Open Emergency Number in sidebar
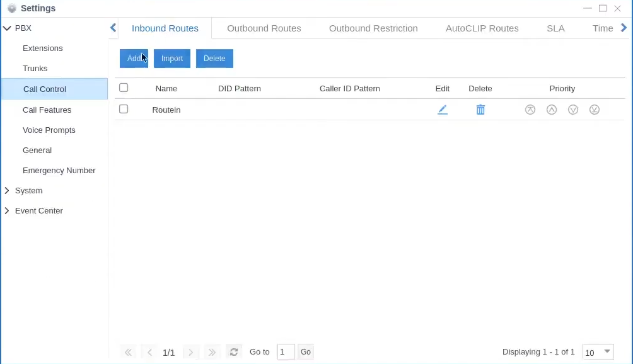 [59, 170]
